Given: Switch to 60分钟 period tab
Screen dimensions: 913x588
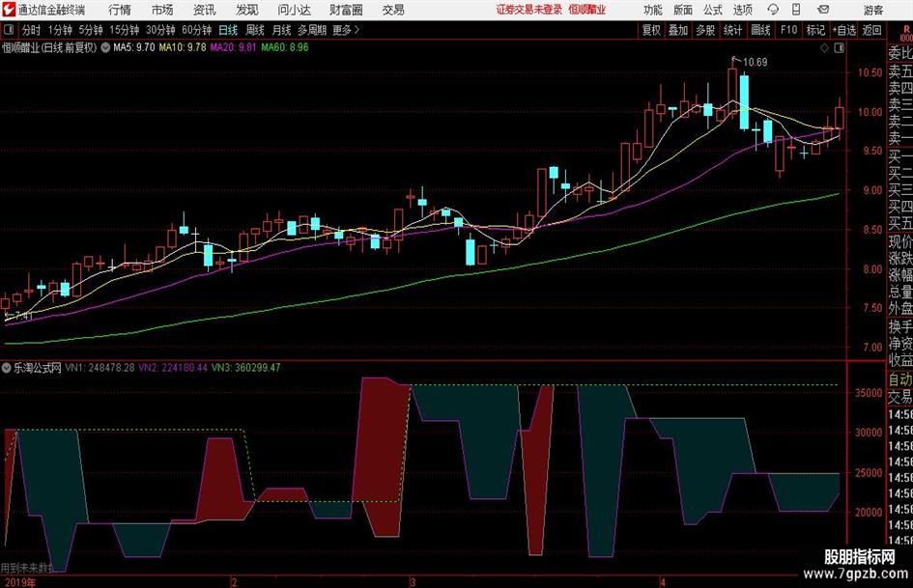Looking at the screenshot, I should click(197, 30).
